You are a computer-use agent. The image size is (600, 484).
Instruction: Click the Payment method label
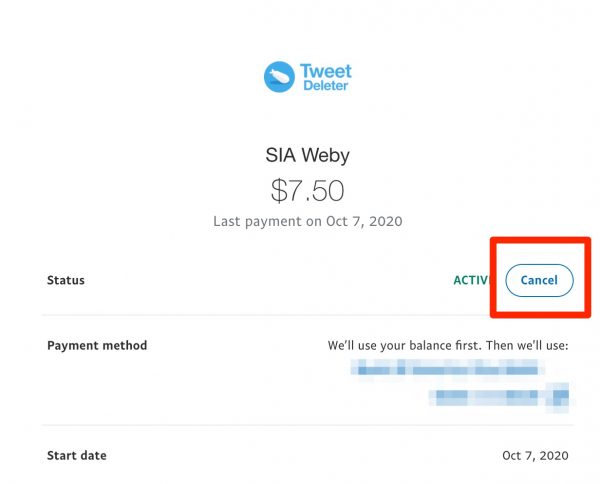click(x=97, y=345)
